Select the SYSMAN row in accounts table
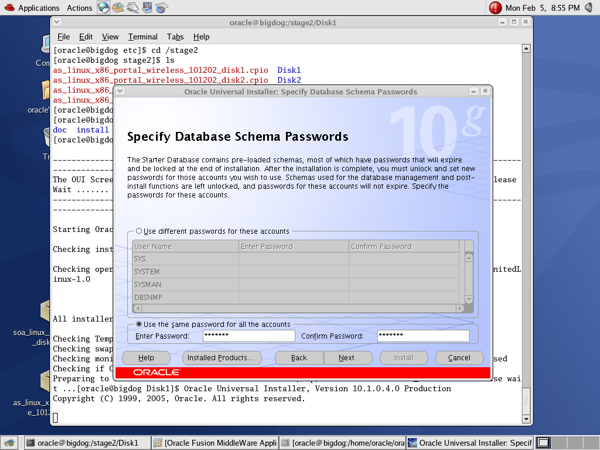This screenshot has height=450, width=600. point(295,284)
